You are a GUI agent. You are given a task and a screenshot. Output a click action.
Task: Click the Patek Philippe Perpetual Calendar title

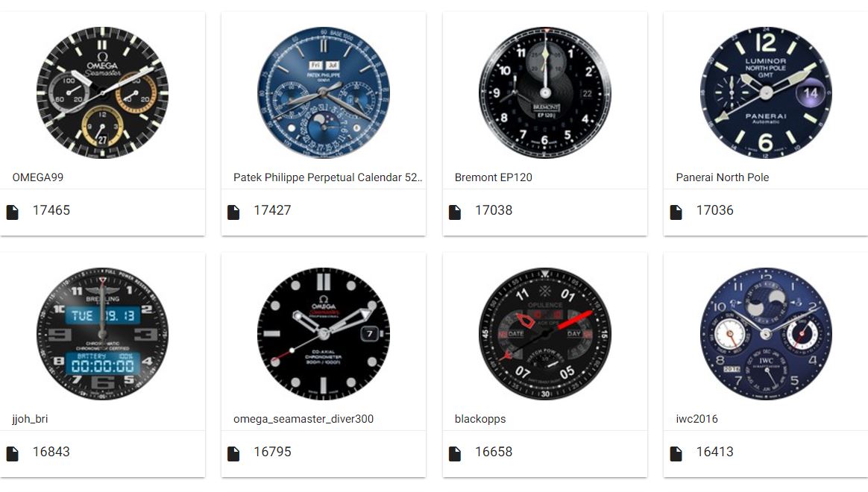click(x=327, y=177)
